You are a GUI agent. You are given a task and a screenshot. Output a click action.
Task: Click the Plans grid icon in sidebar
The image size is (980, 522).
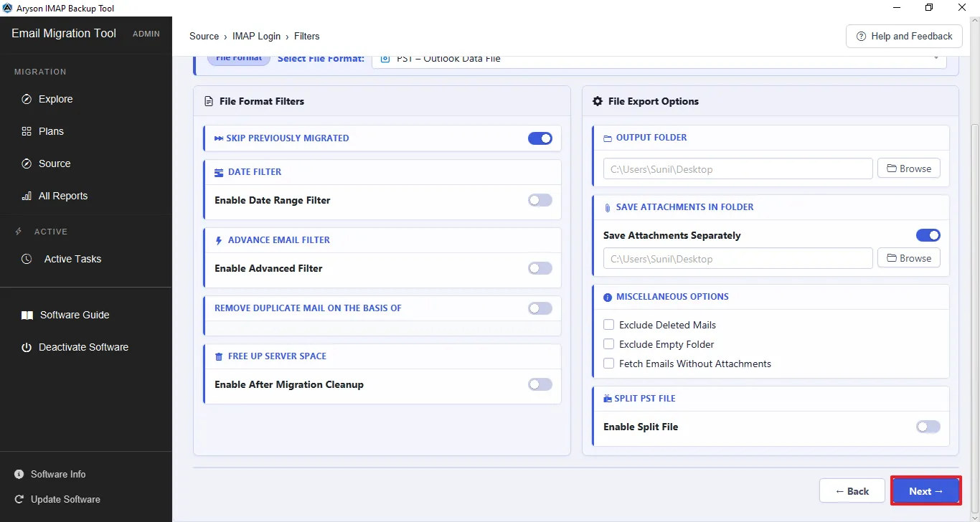point(27,131)
